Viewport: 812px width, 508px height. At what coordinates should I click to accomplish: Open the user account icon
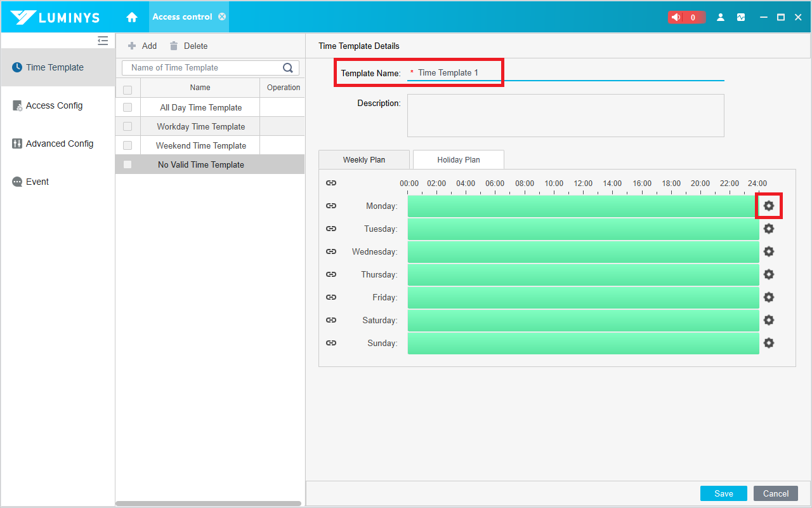721,17
